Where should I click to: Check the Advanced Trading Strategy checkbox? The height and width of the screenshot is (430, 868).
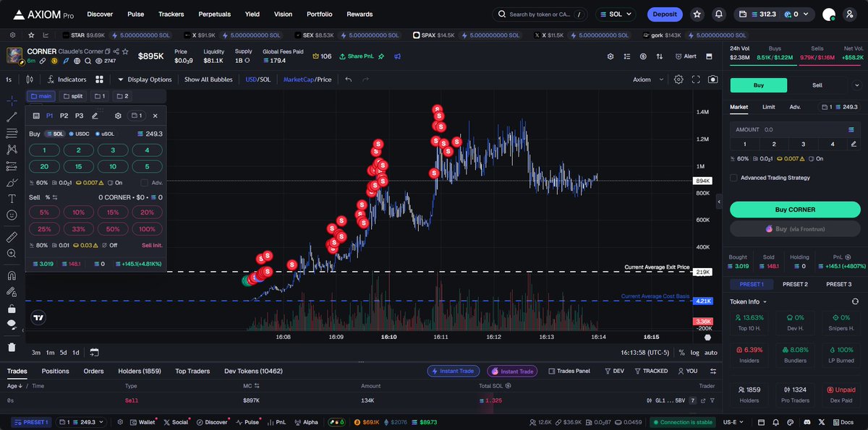click(x=733, y=178)
